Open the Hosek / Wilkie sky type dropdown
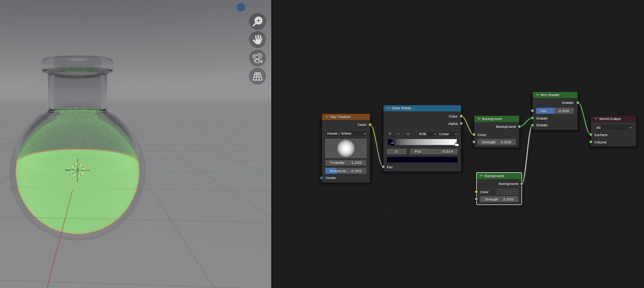Image resolution: width=644 pixels, height=288 pixels. click(346, 134)
